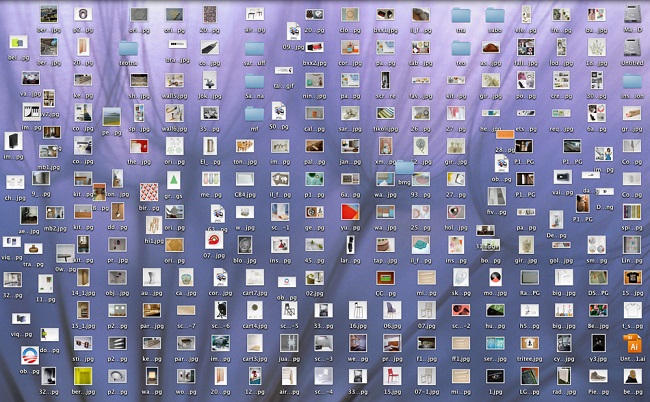Click the 'jan..pg' file name

click(x=350, y=162)
